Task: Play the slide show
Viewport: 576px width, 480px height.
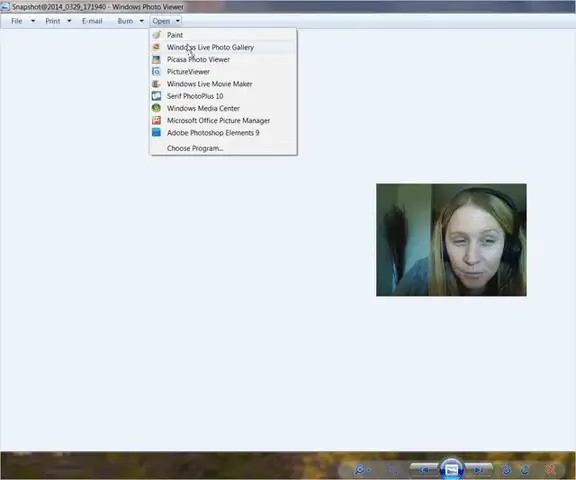Action: [451, 469]
